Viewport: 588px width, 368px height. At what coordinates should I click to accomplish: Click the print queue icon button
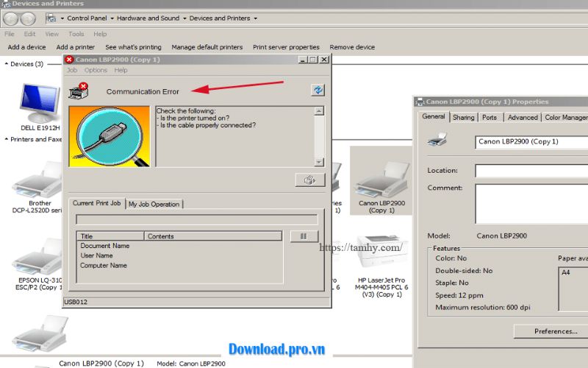309,180
